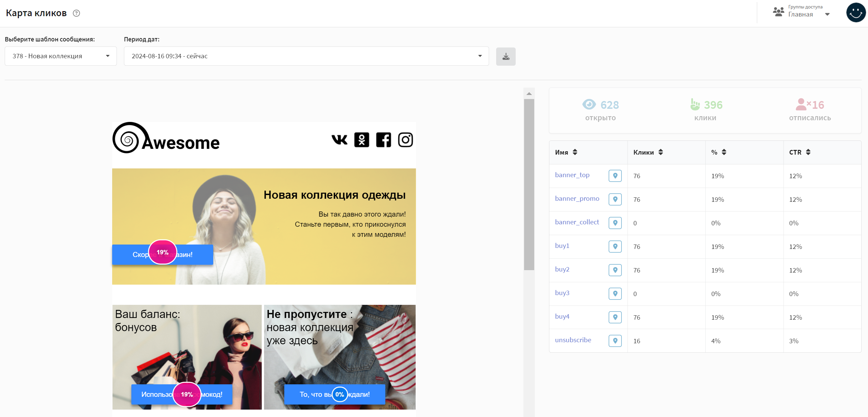Open the buy3 link
868x417 pixels.
tap(562, 293)
